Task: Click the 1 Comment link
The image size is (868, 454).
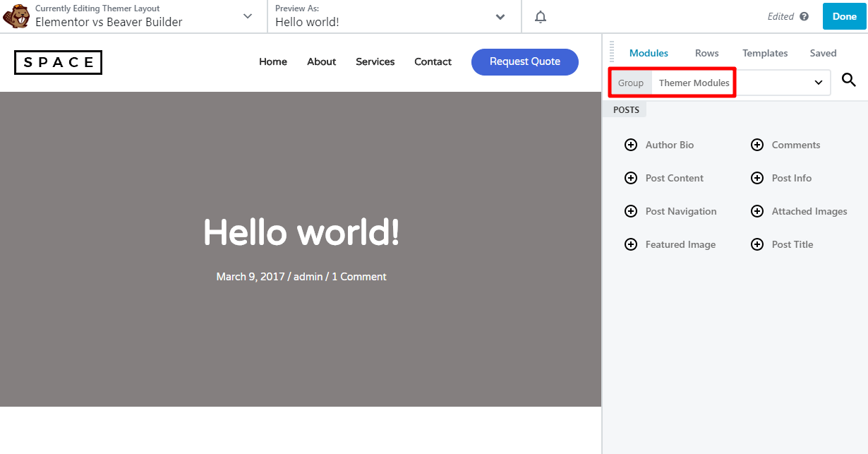Action: pyautogui.click(x=359, y=277)
